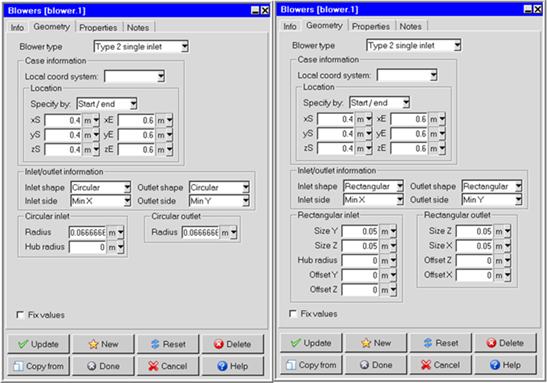Click Circular inlet Hub radius field
Image resolution: width=547 pixels, height=383 pixels.
pyautogui.click(x=88, y=247)
